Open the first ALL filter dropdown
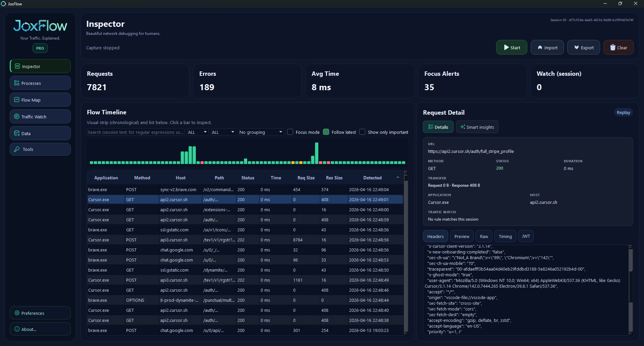644x346 pixels. pyautogui.click(x=198, y=132)
